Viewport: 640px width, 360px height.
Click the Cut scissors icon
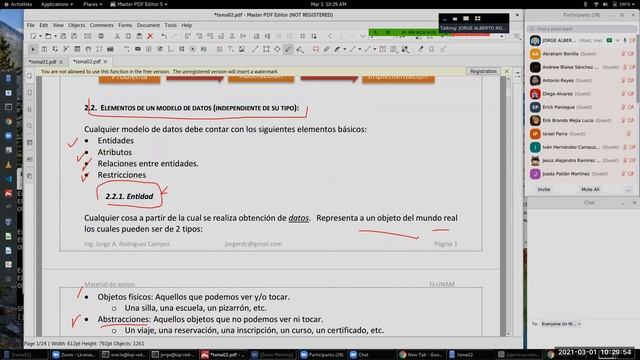[x=117, y=36]
